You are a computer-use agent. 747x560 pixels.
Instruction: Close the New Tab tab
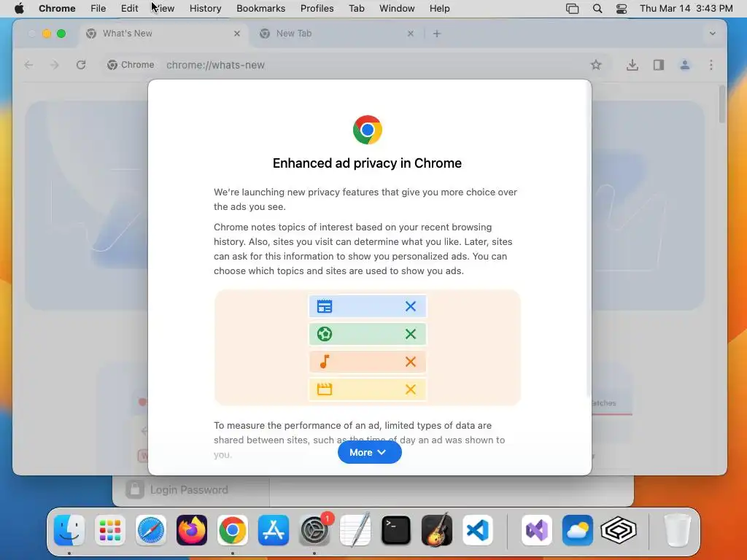click(410, 34)
